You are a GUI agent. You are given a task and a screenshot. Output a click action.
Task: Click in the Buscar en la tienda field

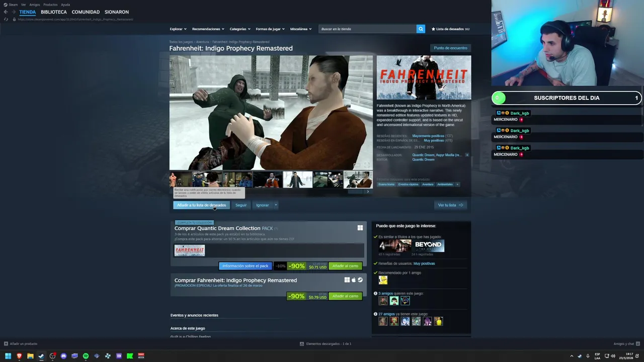tap(368, 29)
